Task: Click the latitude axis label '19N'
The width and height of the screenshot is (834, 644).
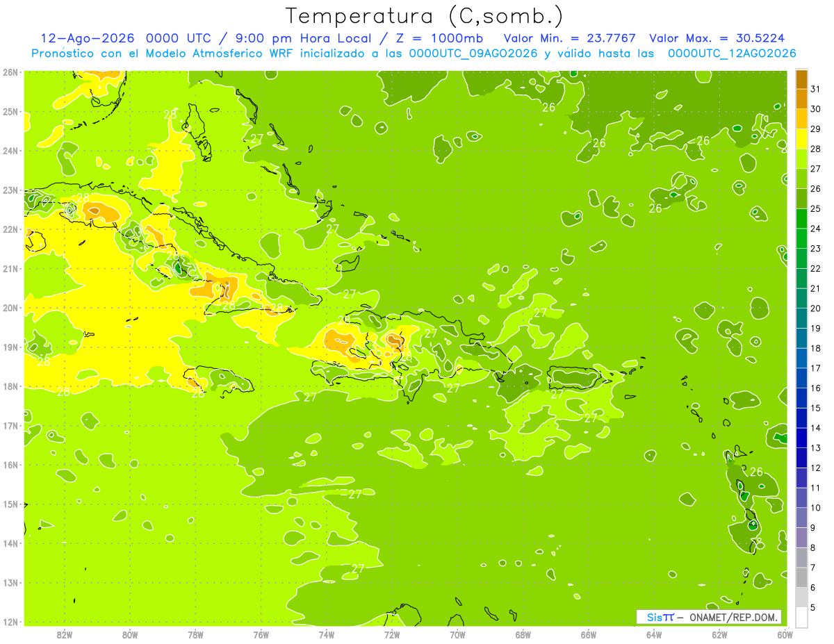Action: 10,347
